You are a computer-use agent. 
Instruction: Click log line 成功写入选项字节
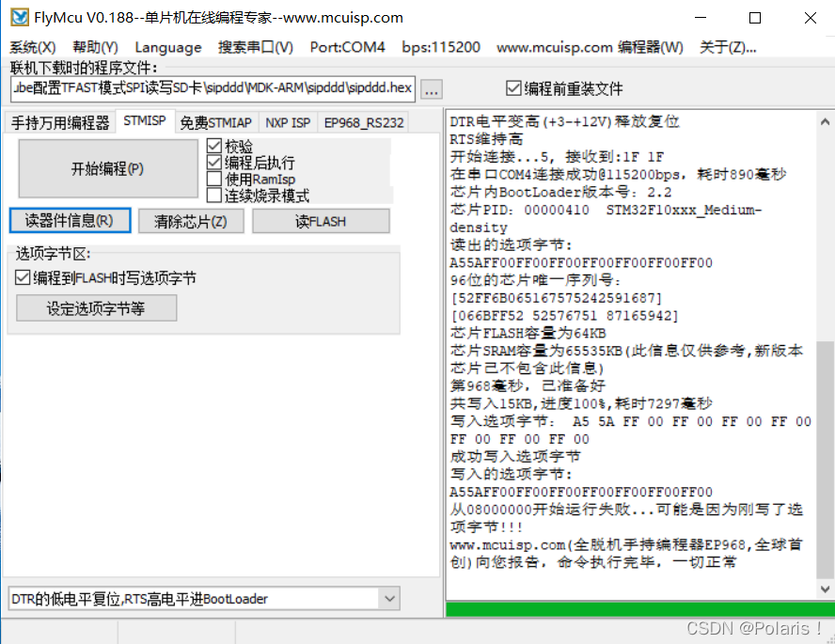[515, 456]
